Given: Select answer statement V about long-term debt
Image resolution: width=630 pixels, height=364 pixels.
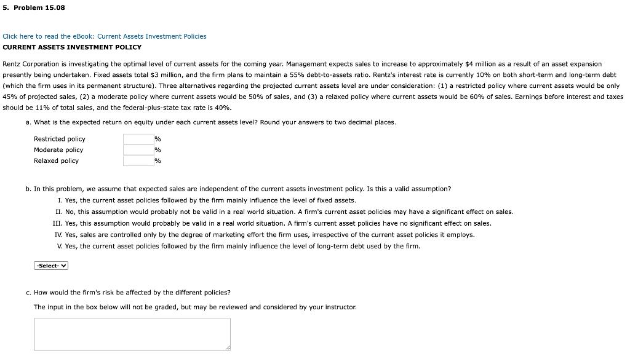Looking at the screenshot, I should (240, 246).
